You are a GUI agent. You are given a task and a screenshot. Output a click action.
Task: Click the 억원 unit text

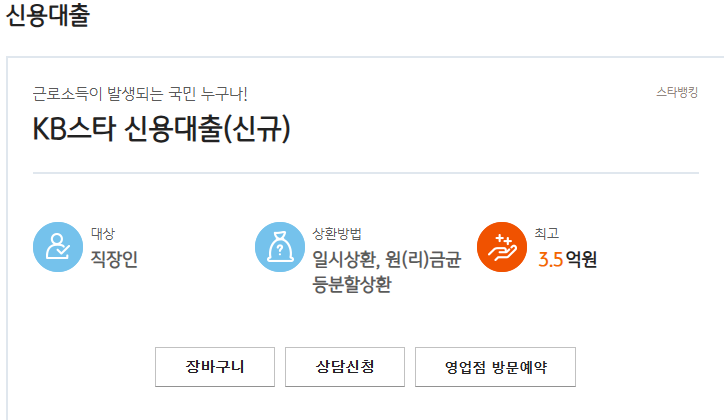581,260
